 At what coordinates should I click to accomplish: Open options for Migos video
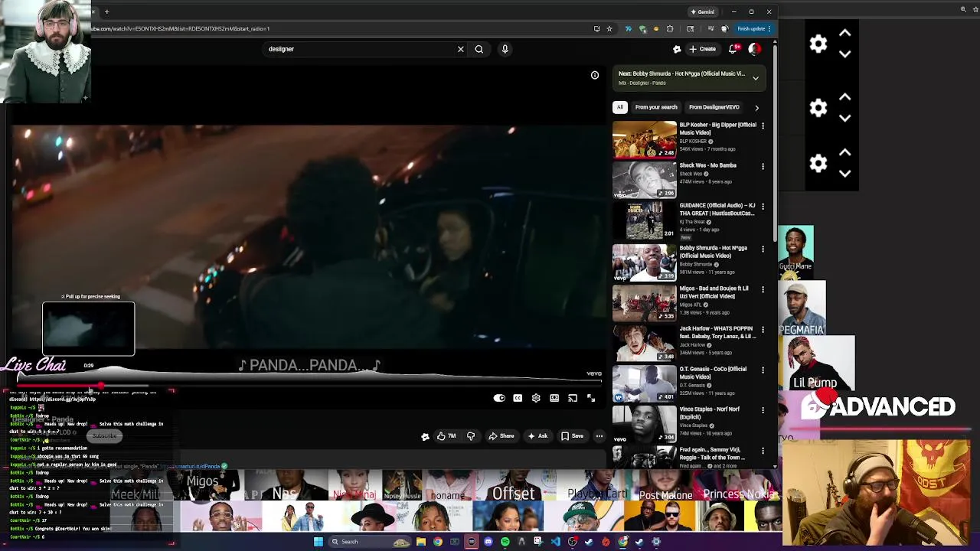763,290
